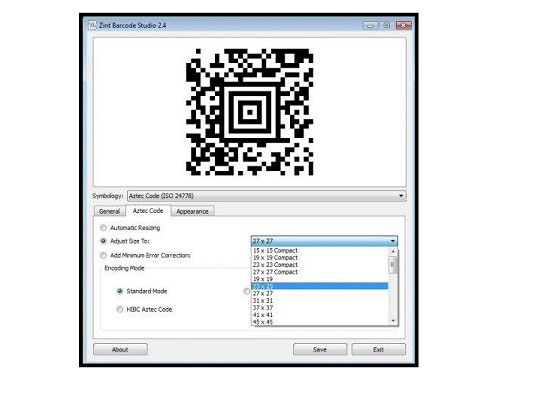The height and width of the screenshot is (404, 550).
Task: Choose 27 x 27 in dropdown list
Action: click(x=320, y=294)
